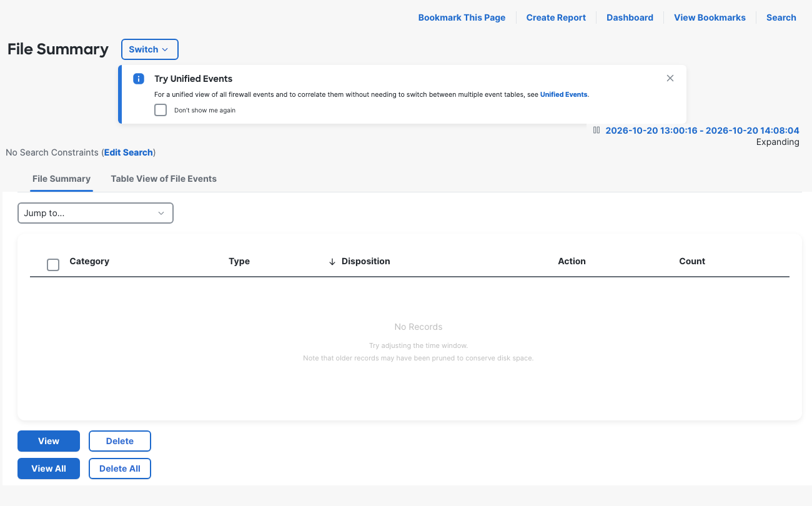This screenshot has width=812, height=506.
Task: Click the Disposition sort arrow icon
Action: [x=332, y=262]
